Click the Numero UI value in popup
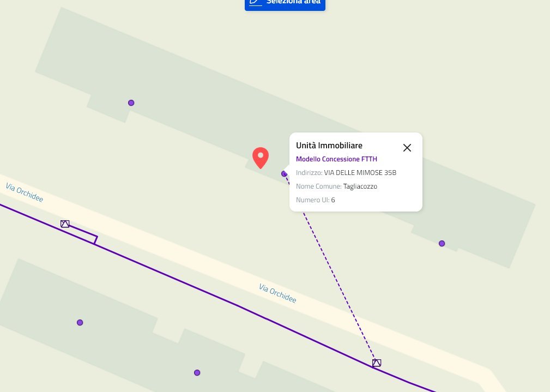This screenshot has height=392, width=550. 333,200
